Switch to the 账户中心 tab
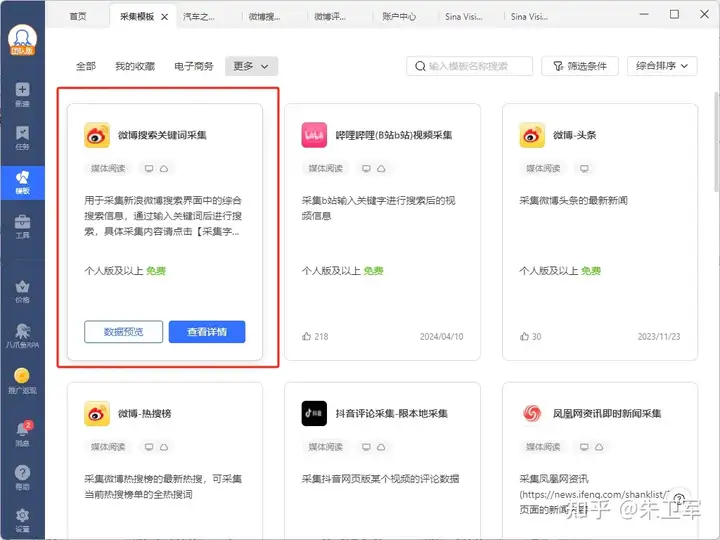 (399, 17)
